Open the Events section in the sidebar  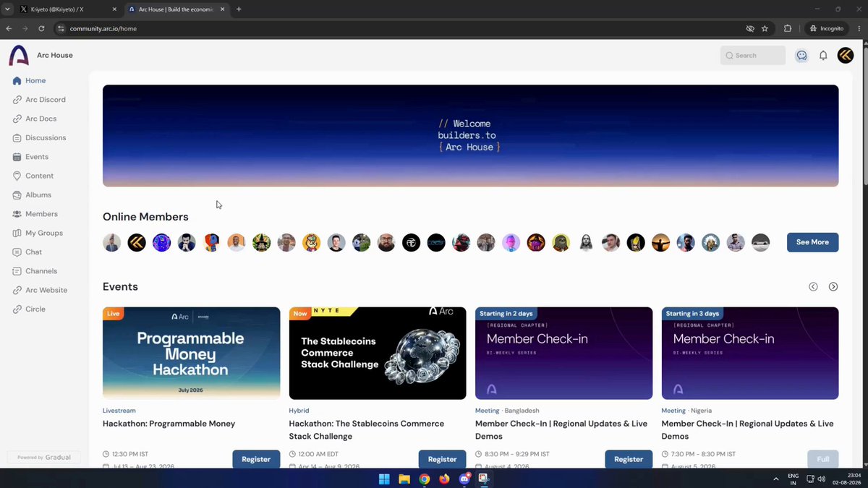coord(30,157)
